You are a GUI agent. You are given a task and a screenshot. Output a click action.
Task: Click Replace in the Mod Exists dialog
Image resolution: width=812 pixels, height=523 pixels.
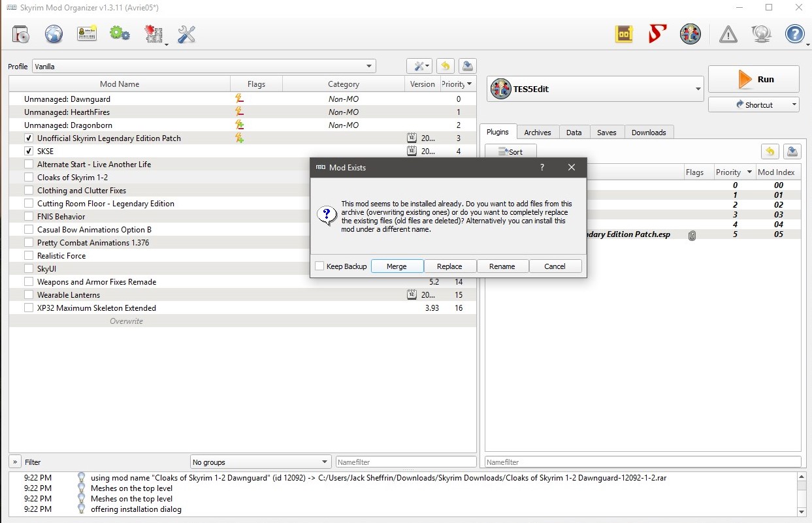click(449, 266)
